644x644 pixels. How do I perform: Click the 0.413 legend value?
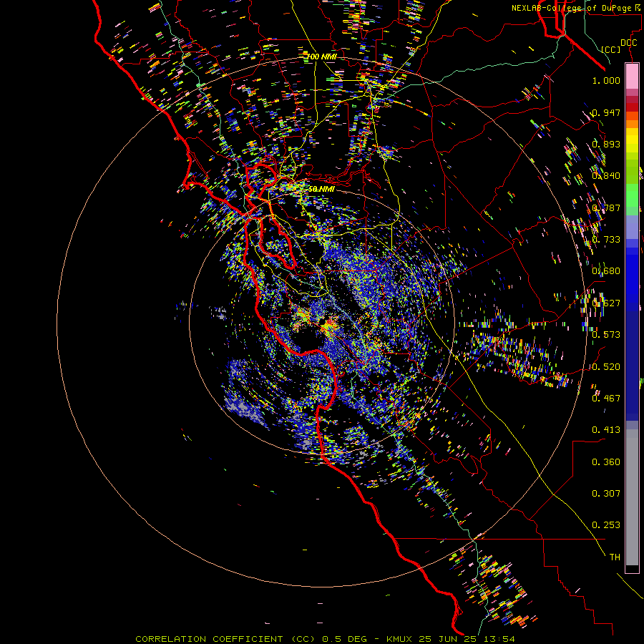coord(606,430)
